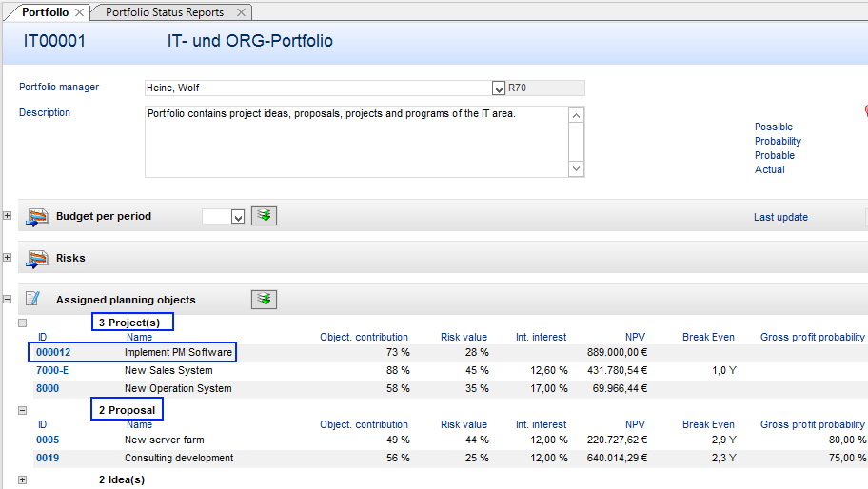Click the green arrow button beside Budget period

264,216
